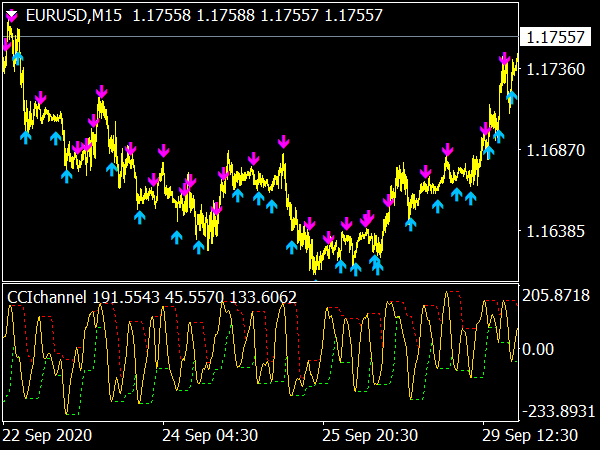Click the -233.8931 indicator scale value
This screenshot has height=450, width=600.
click(558, 411)
